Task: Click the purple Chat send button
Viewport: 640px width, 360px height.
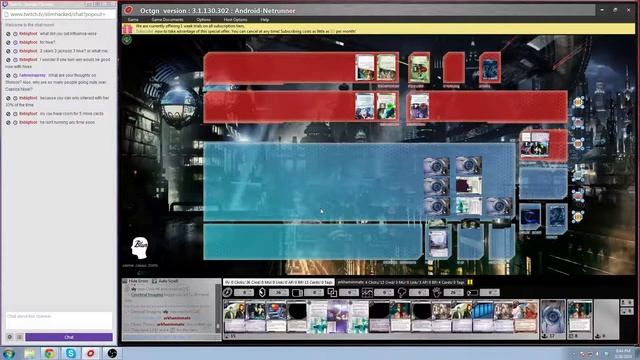Action: tap(69, 337)
